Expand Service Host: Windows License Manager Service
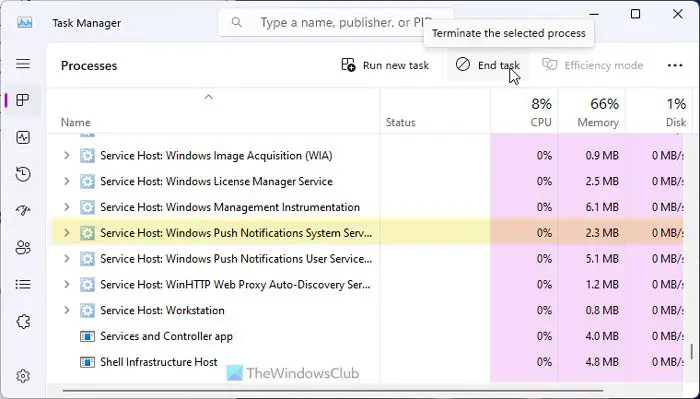This screenshot has width=700, height=399. [x=67, y=181]
